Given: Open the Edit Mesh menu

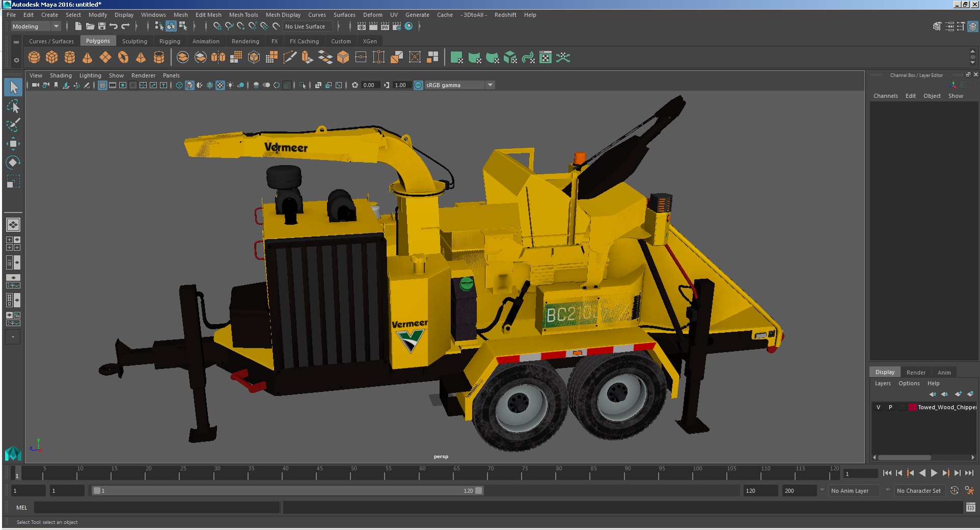Looking at the screenshot, I should 208,15.
